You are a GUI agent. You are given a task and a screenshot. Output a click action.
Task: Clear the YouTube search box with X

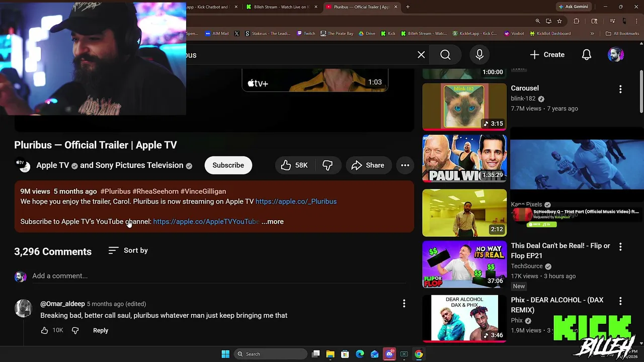point(421,55)
